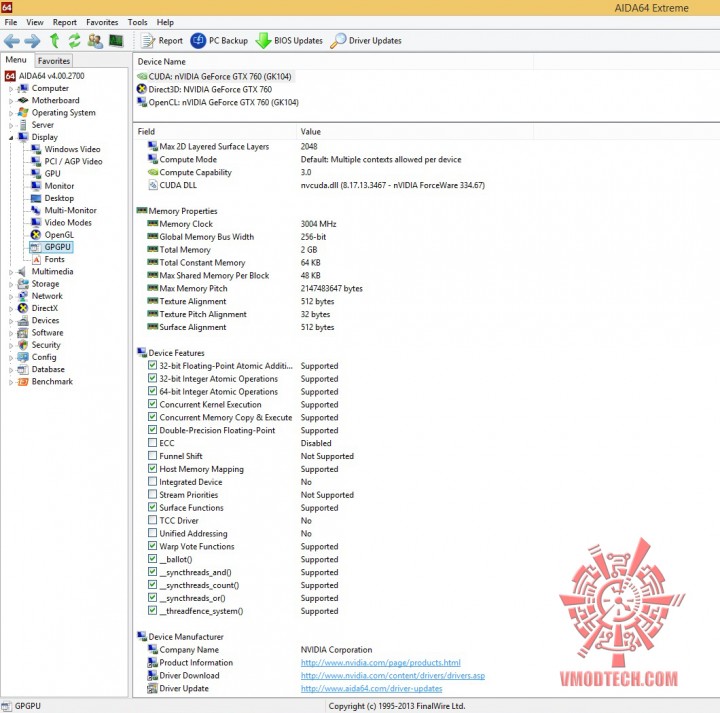Click the users icon in toolbar
The width and height of the screenshot is (720, 713).
pos(95,41)
